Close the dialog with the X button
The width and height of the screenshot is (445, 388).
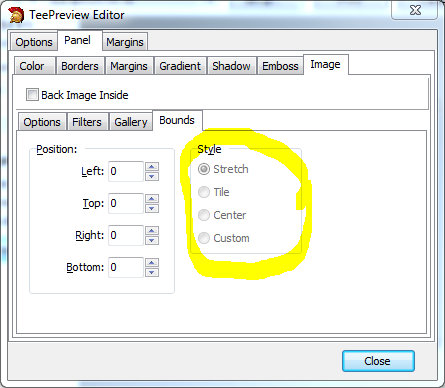(x=415, y=10)
